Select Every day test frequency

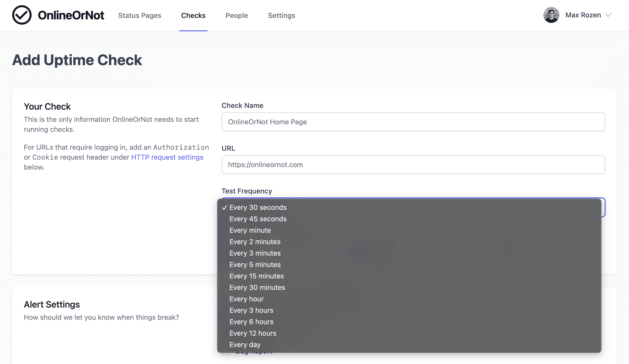(245, 345)
